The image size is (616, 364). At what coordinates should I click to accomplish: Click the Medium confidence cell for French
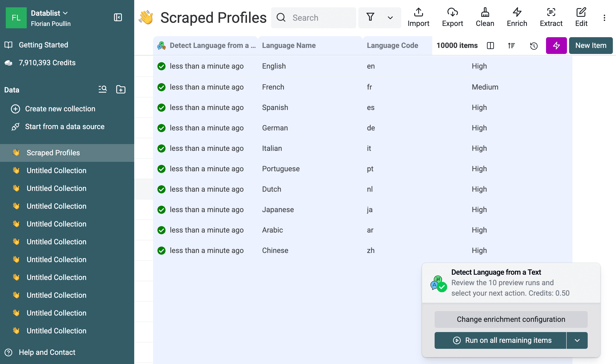tap(485, 87)
